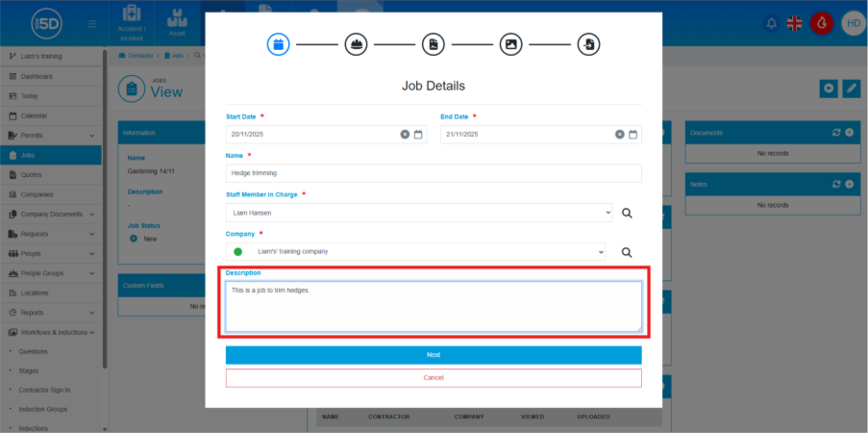This screenshot has height=433, width=868.
Task: Go to the document wizard step
Action: (x=434, y=44)
